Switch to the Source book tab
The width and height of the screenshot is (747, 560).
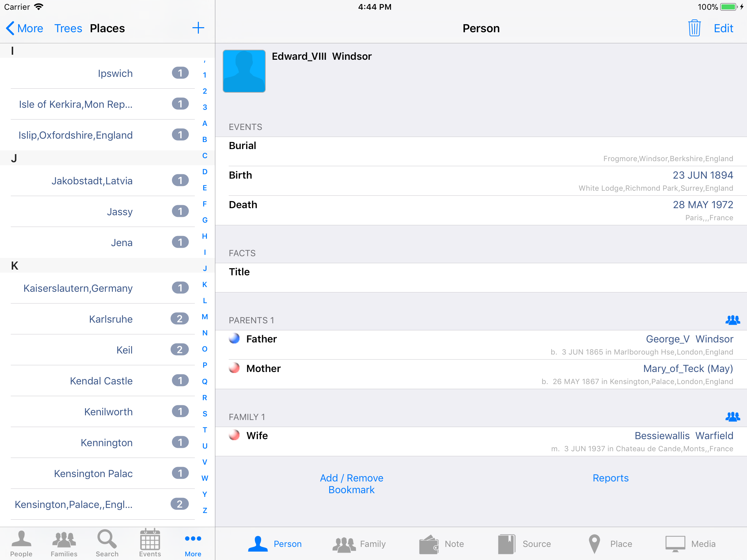(524, 544)
